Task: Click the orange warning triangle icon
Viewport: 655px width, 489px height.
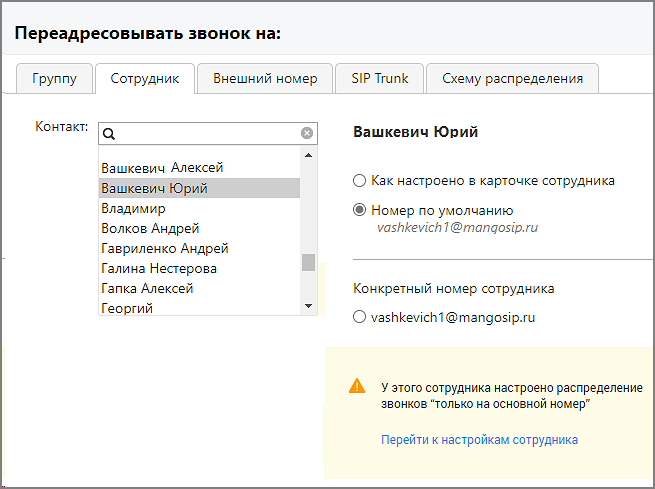Action: coord(357,386)
